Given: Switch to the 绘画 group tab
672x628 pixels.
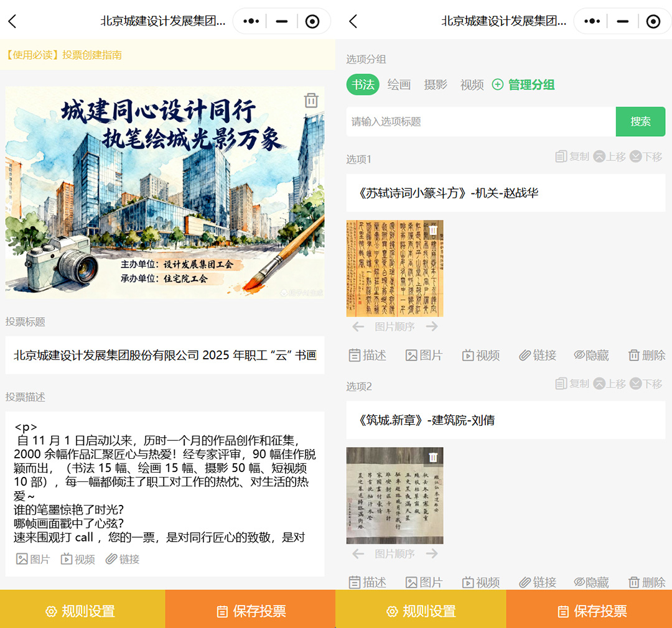Looking at the screenshot, I should point(399,85).
